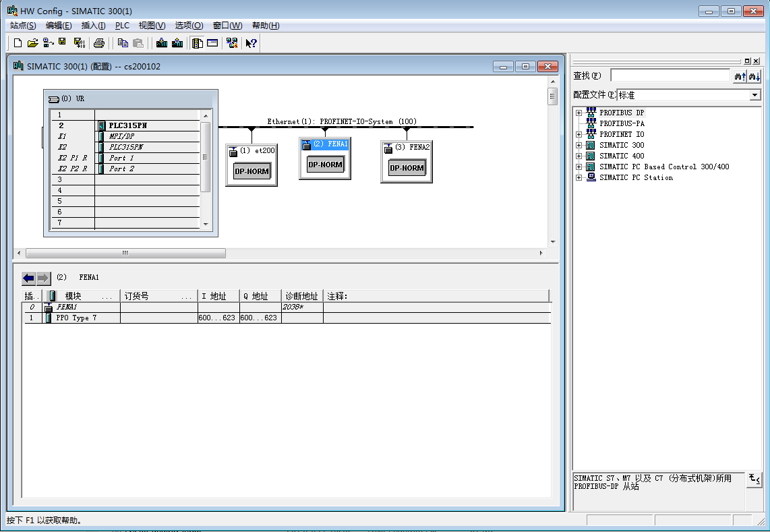
Task: Click the Ethernet(1): PROFINET-IO-System (100) label
Action: click(x=342, y=121)
